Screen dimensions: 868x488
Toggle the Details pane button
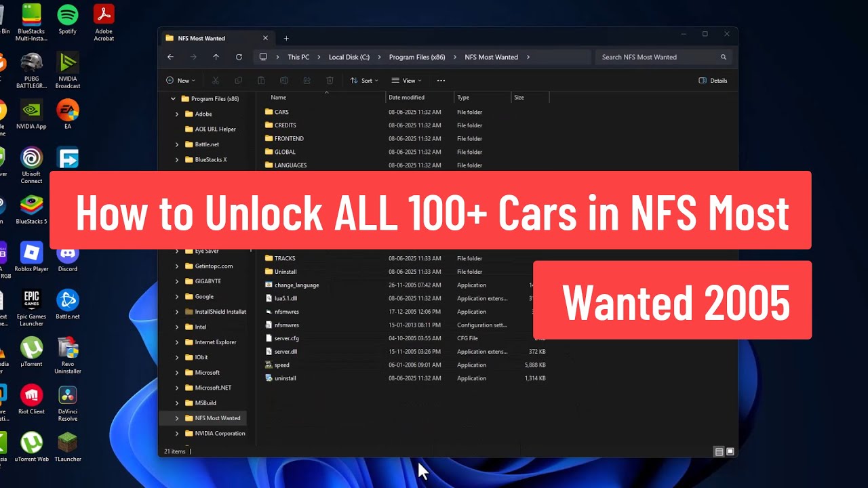pyautogui.click(x=713, y=81)
